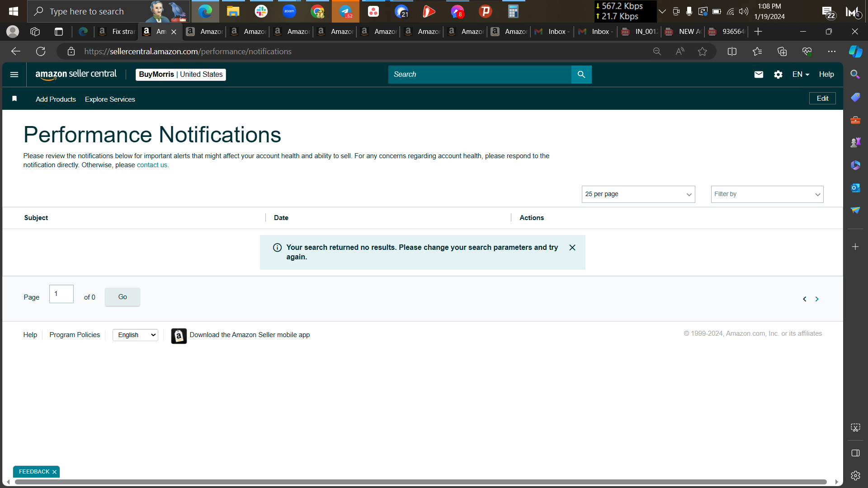Open the 25 per page dropdown
This screenshot has width=868, height=488.
[638, 194]
